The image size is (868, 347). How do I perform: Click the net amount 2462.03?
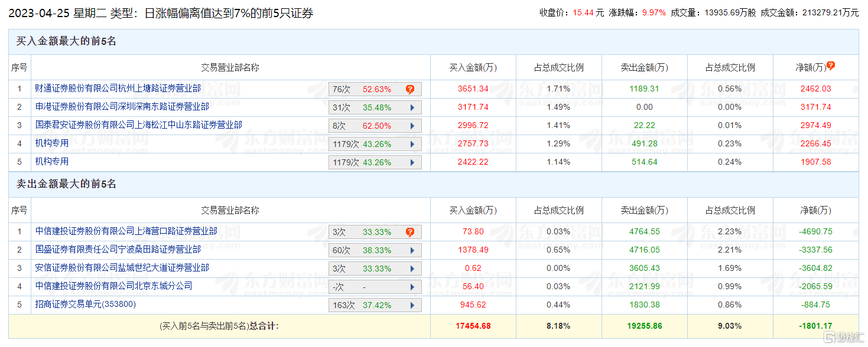[x=816, y=89]
